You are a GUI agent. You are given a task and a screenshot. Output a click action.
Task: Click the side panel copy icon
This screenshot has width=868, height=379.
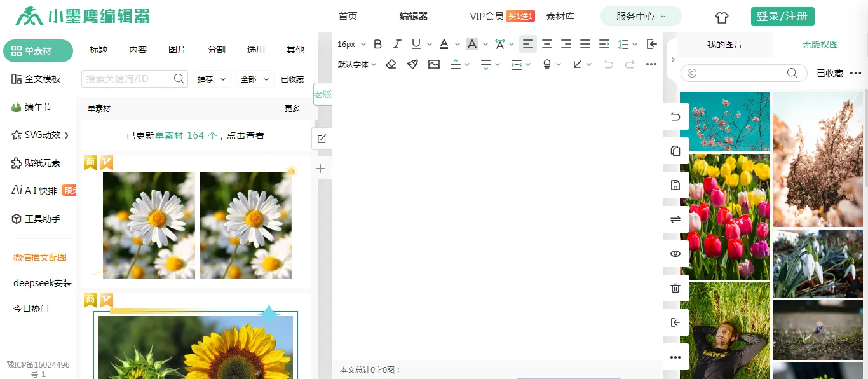[675, 151]
